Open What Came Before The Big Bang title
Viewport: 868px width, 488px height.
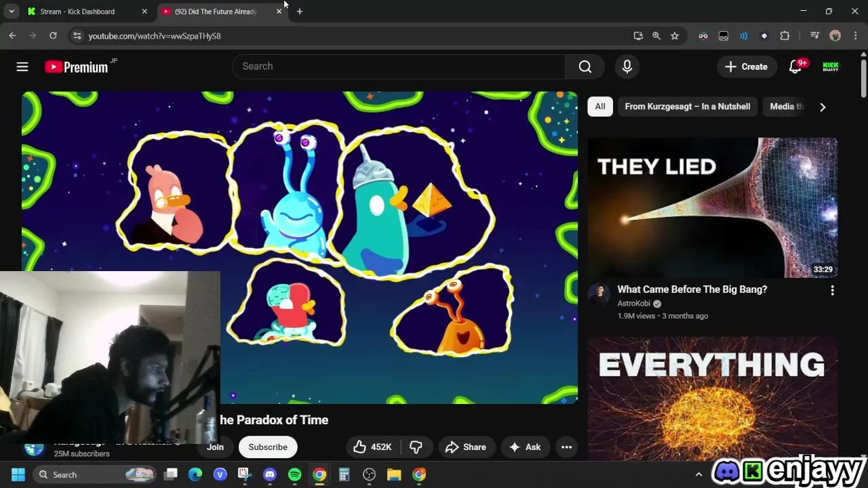tap(692, 289)
